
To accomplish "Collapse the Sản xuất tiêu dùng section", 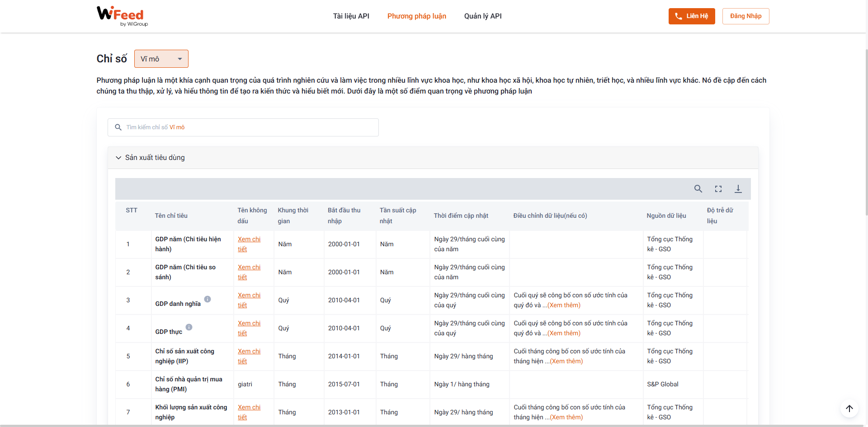I will pos(118,158).
